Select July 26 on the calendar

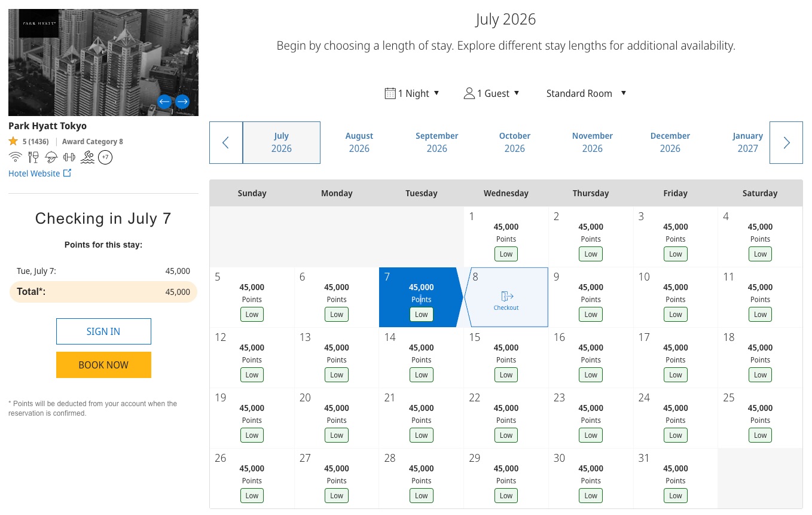(252, 479)
